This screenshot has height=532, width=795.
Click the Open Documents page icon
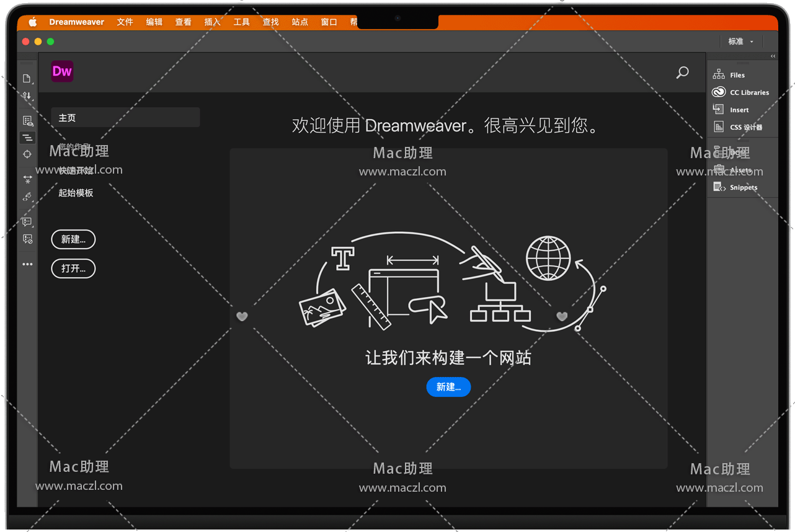coord(27,79)
